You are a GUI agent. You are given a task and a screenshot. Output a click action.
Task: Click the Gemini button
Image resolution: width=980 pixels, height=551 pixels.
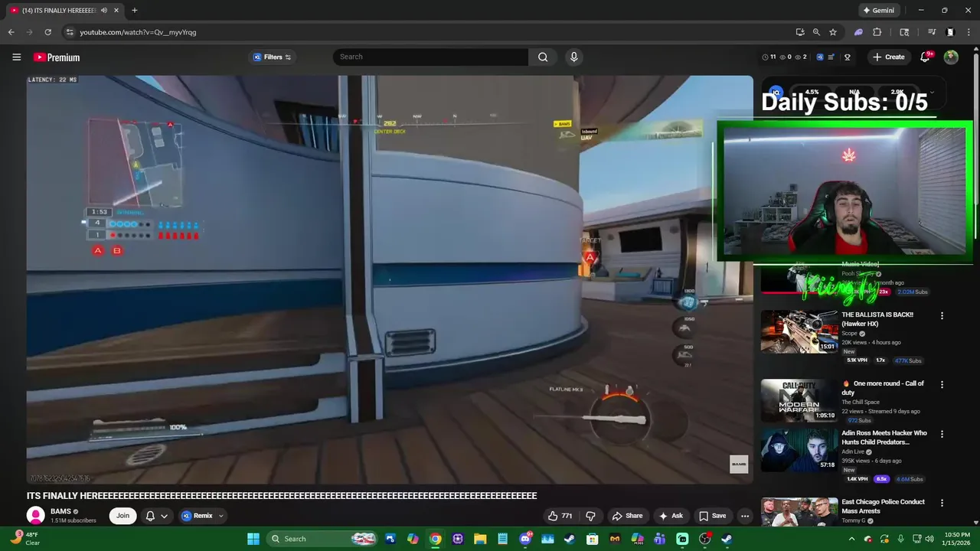point(878,11)
